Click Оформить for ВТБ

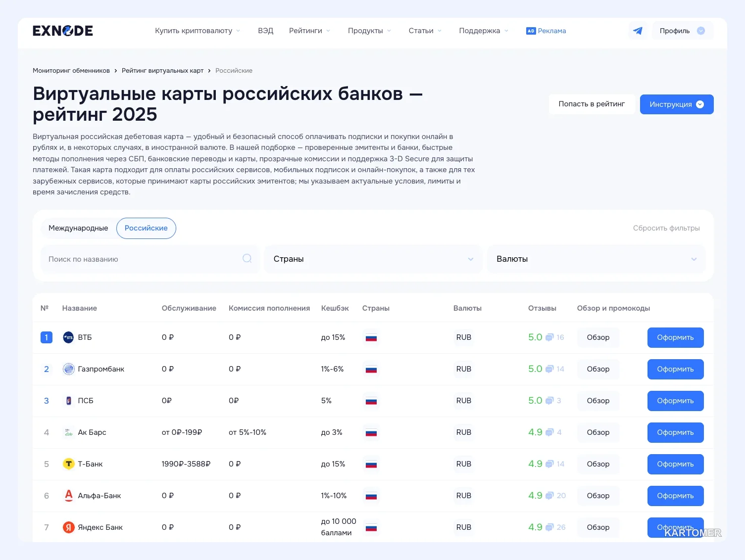pos(675,337)
